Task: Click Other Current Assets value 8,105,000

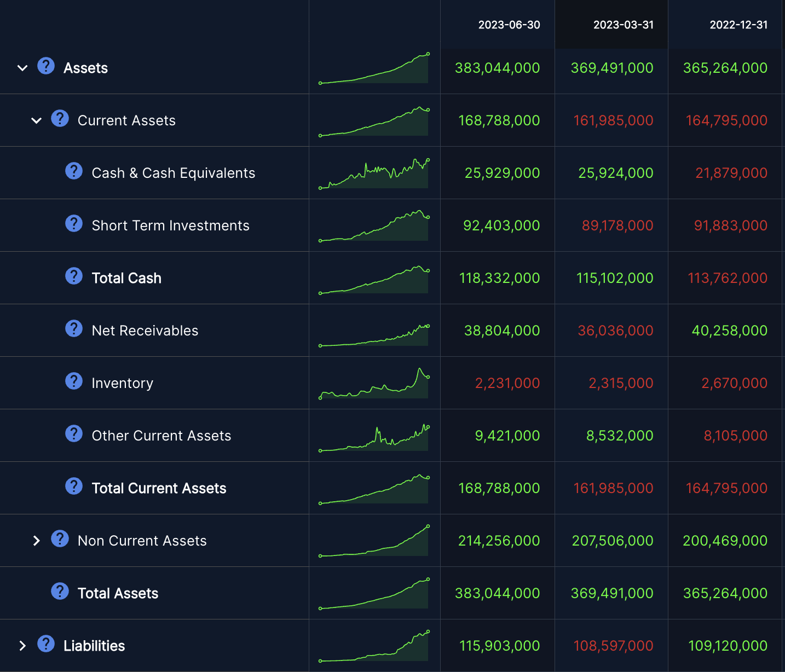Action: (736, 436)
